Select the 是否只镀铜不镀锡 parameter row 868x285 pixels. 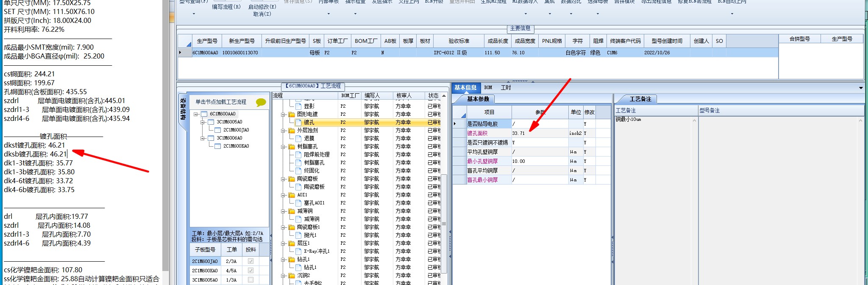pyautogui.click(x=531, y=142)
